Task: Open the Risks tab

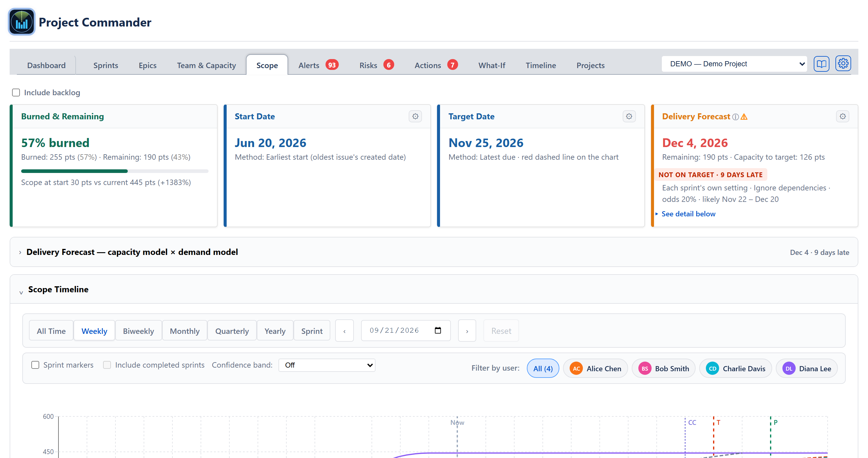Action: pos(376,65)
